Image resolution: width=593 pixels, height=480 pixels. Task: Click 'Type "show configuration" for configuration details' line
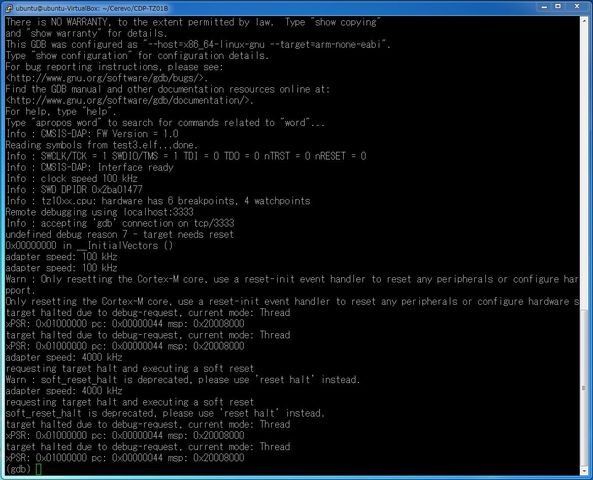(x=137, y=56)
